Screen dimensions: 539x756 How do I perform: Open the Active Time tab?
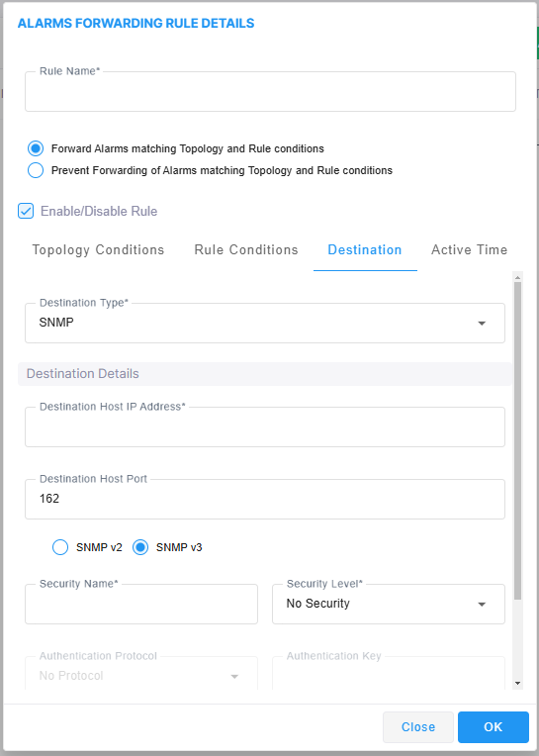pyautogui.click(x=469, y=249)
